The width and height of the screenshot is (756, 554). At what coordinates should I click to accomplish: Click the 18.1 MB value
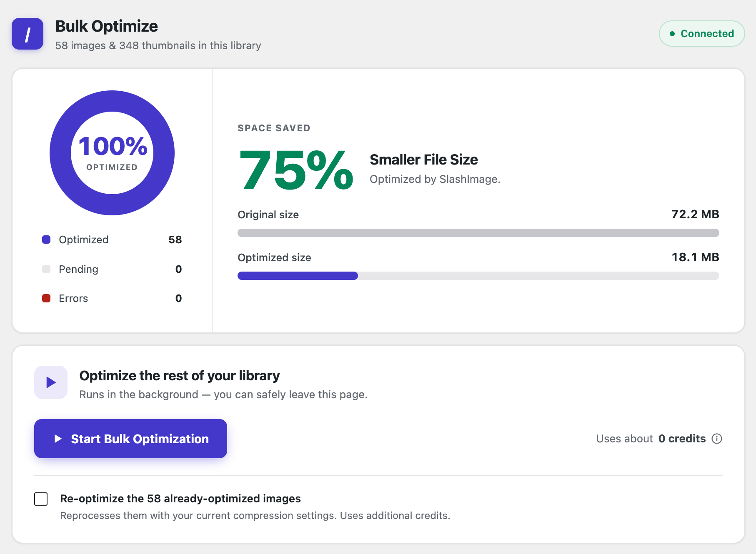[x=695, y=257]
